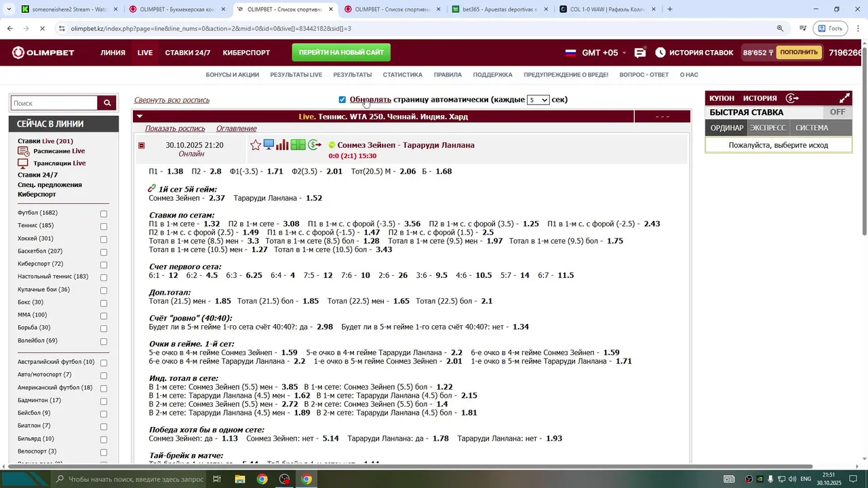Viewport: 868px width, 488px height.
Task: Click the cash-out icon in coupon header
Action: [792, 98]
